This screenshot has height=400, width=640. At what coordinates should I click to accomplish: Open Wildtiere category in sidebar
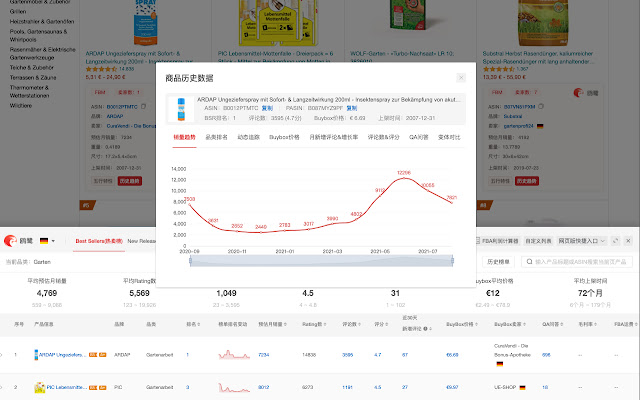pyautogui.click(x=21, y=105)
